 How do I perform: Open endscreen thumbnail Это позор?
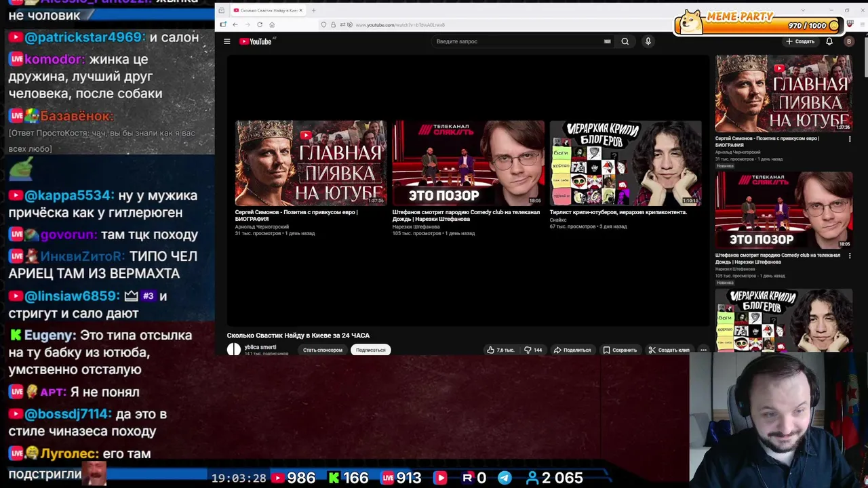pos(468,163)
